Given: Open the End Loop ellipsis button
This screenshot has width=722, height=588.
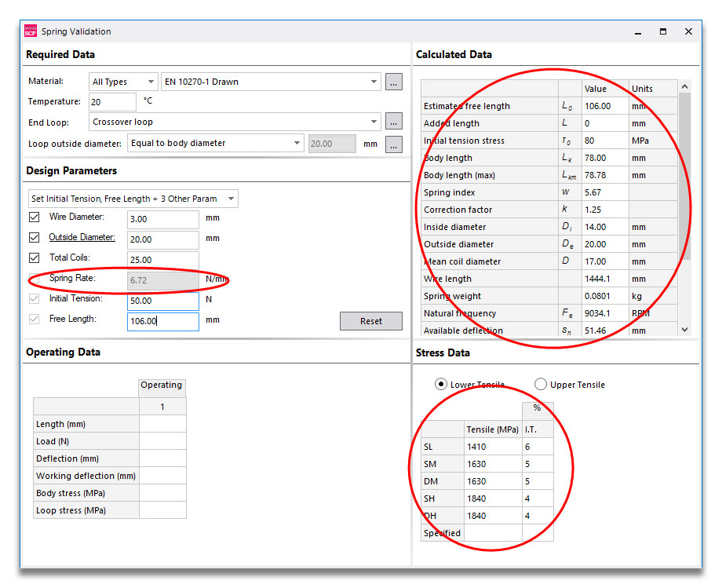Looking at the screenshot, I should (394, 122).
